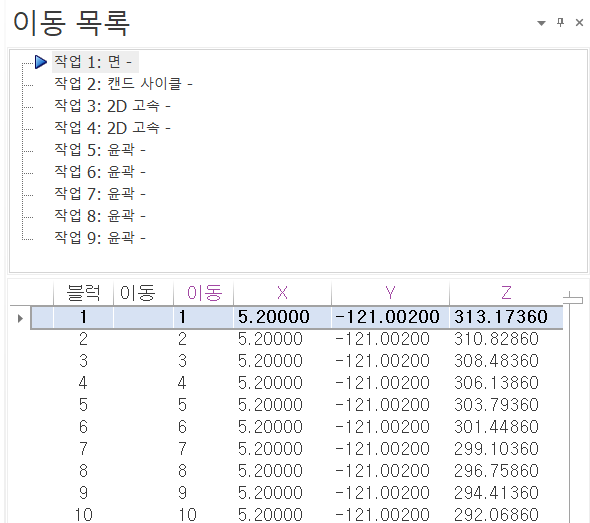Select the Z value 301.44860
Viewport: 590px width, 523px height.
tap(496, 427)
